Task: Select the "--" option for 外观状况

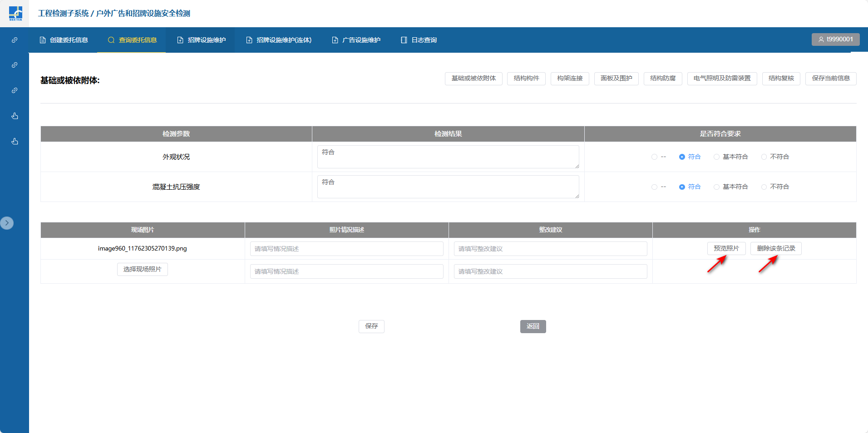Action: tap(654, 157)
